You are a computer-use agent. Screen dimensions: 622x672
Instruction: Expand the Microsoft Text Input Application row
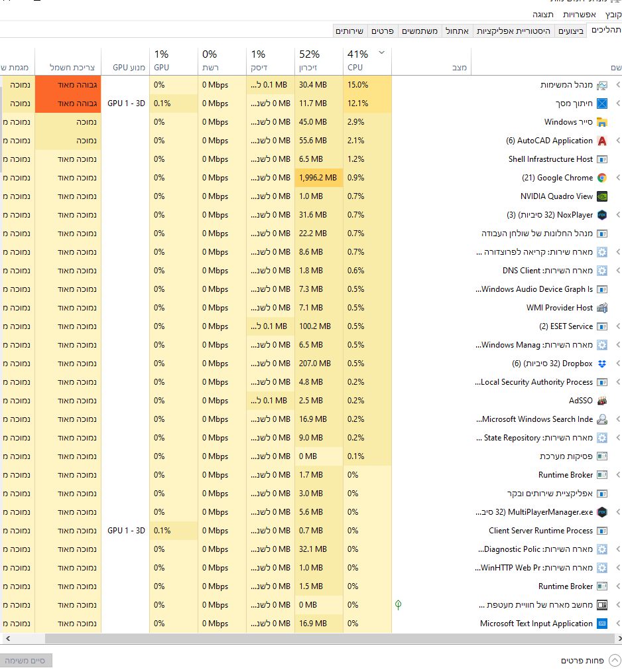(x=618, y=624)
